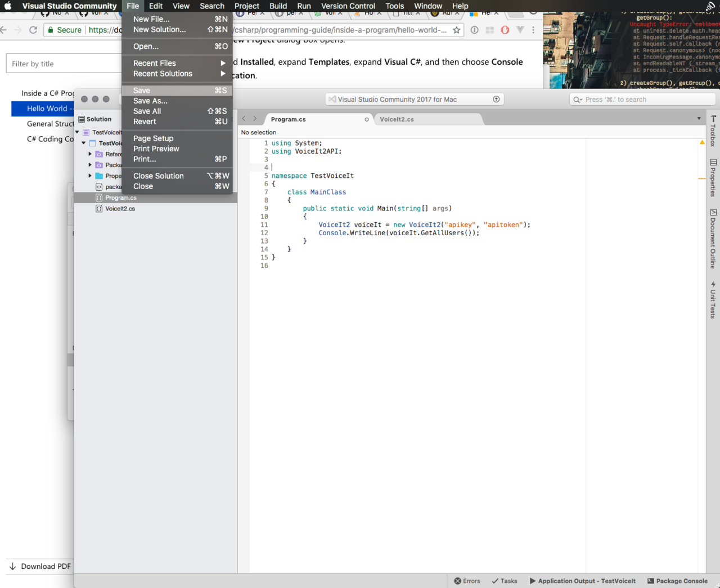The image size is (720, 588).
Task: Open the Package Console pad
Action: pyautogui.click(x=677, y=581)
